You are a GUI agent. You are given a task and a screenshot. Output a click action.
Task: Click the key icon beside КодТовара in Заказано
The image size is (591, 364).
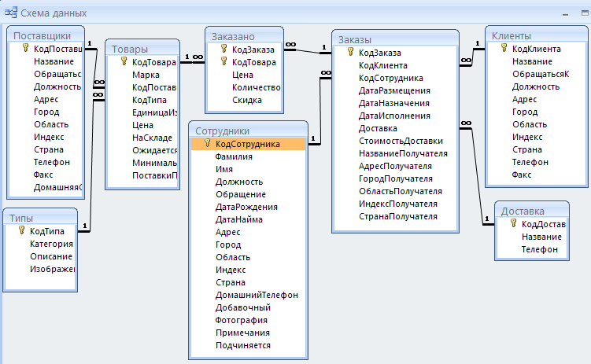click(x=223, y=61)
